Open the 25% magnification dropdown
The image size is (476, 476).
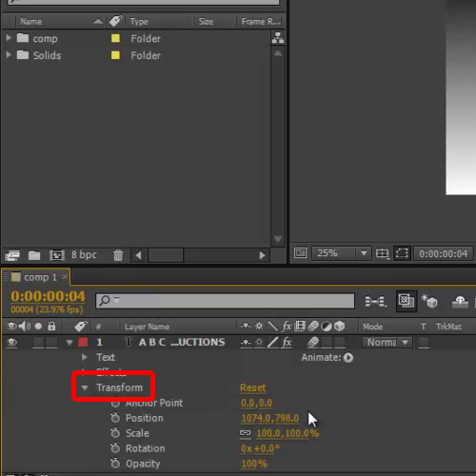click(342, 253)
